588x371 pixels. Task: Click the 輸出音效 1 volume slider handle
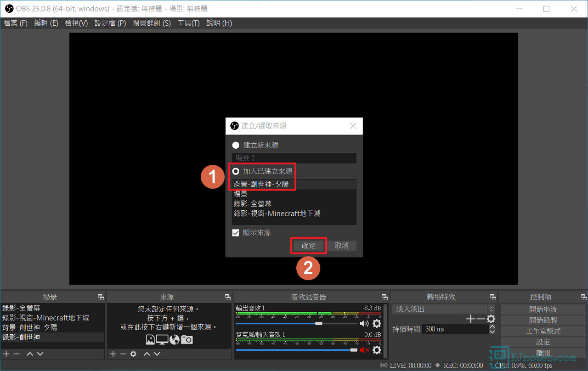318,324
